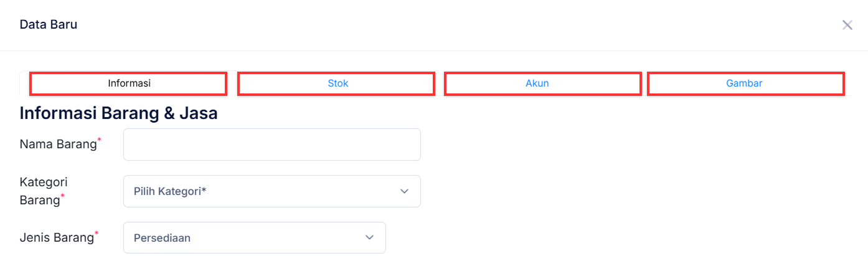Image resolution: width=868 pixels, height=256 pixels.
Task: Open the Jenis Barang dropdown box
Action: [x=254, y=238]
